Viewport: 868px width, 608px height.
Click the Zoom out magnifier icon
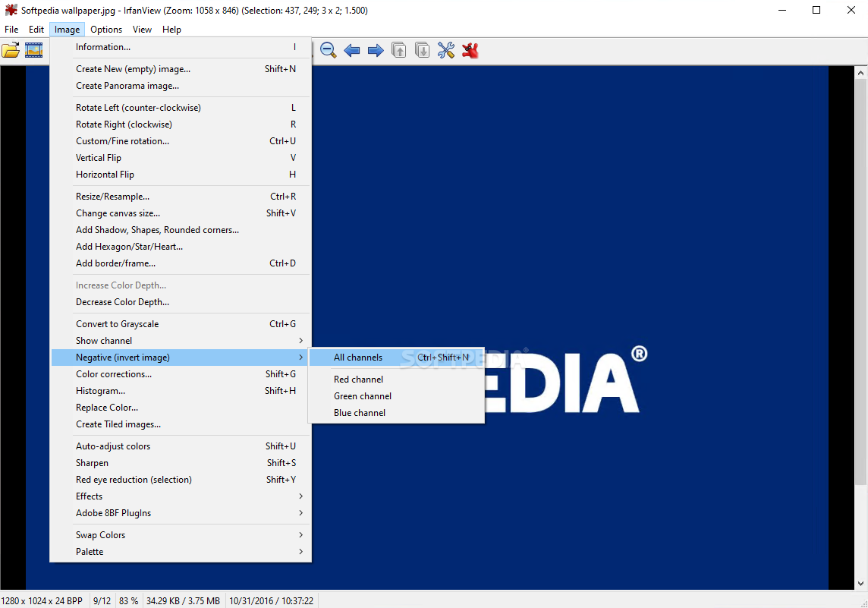click(329, 50)
